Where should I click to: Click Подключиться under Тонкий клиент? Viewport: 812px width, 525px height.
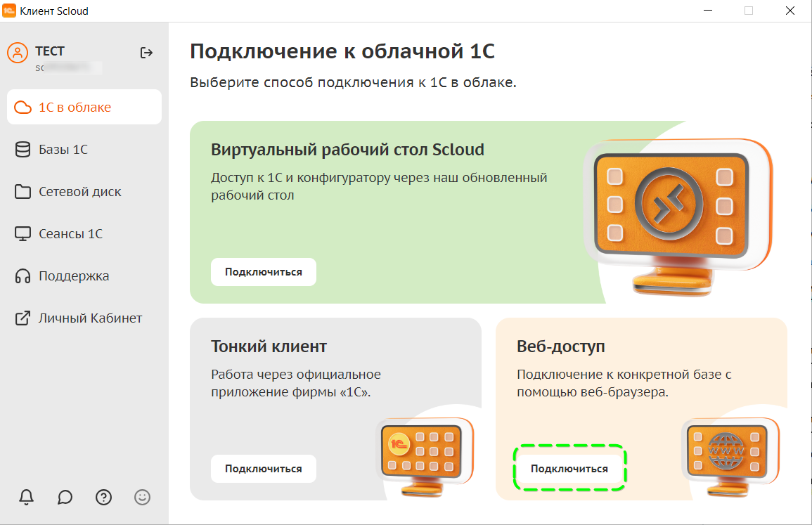click(x=264, y=469)
